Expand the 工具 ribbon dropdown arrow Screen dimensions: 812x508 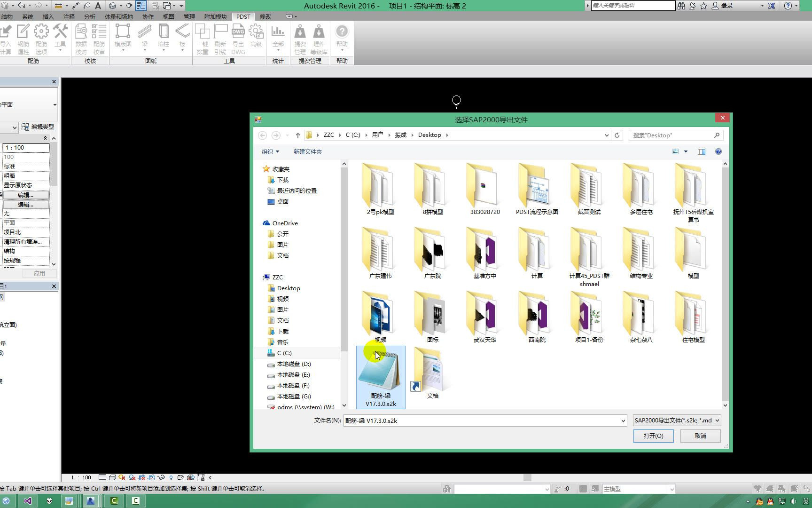pyautogui.click(x=60, y=50)
